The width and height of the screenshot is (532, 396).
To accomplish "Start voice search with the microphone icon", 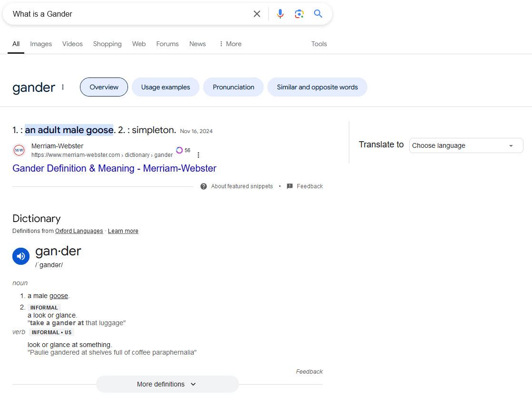I will pyautogui.click(x=280, y=14).
